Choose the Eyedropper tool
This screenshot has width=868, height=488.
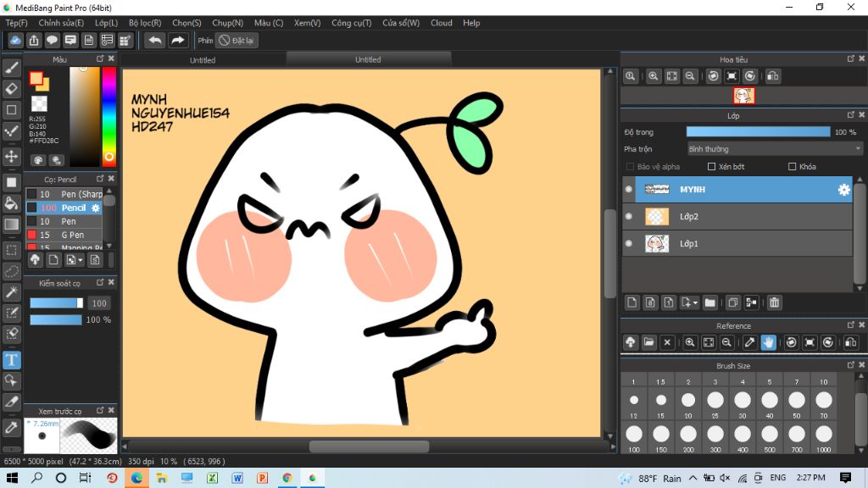[12, 426]
